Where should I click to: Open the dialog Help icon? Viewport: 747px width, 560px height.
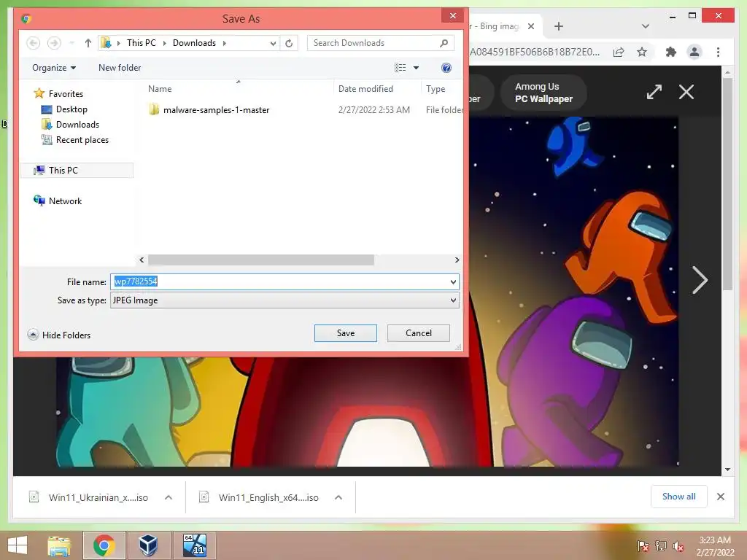point(446,68)
